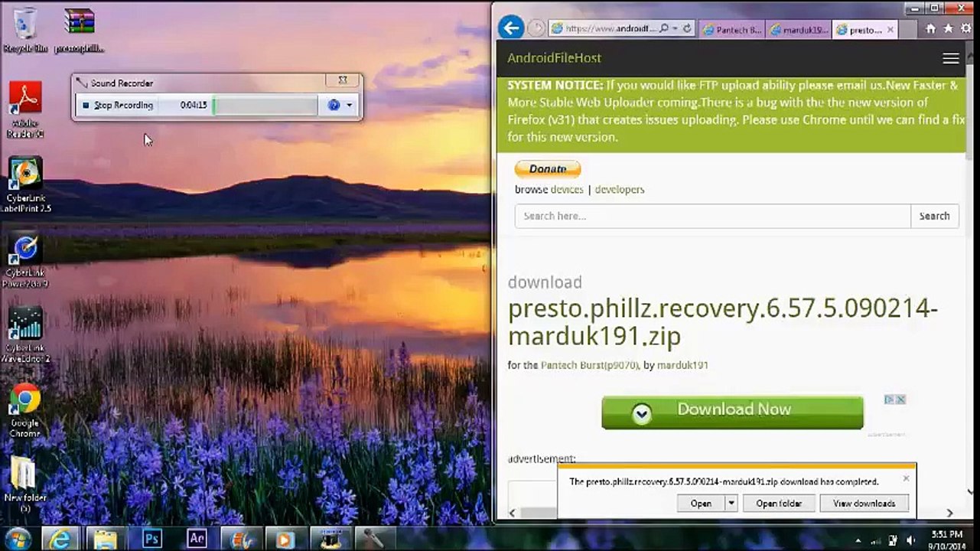Close the presto... browser tab
Viewport: 980px width, 551px height.
pos(890,30)
